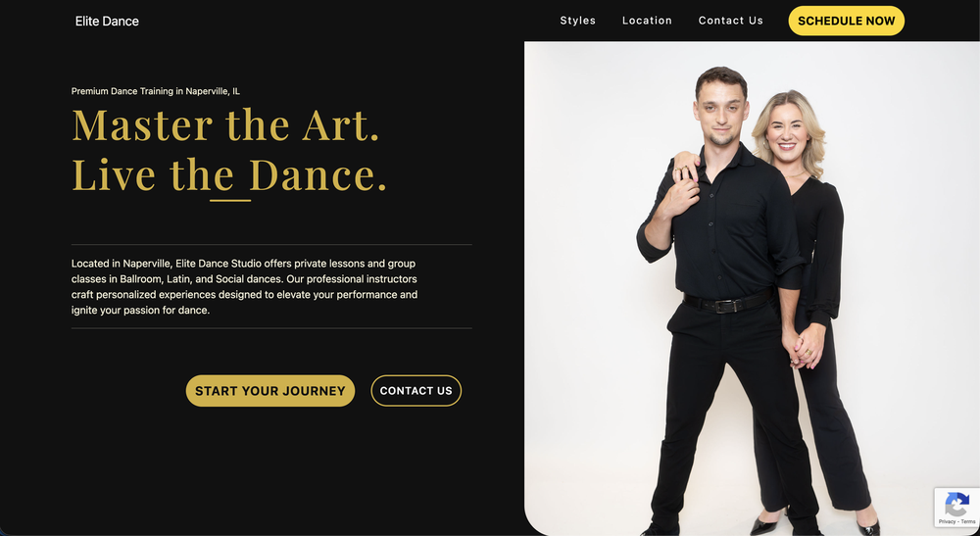This screenshot has height=536, width=980.
Task: Go home via the Elite Dance logo
Action: 107,22
